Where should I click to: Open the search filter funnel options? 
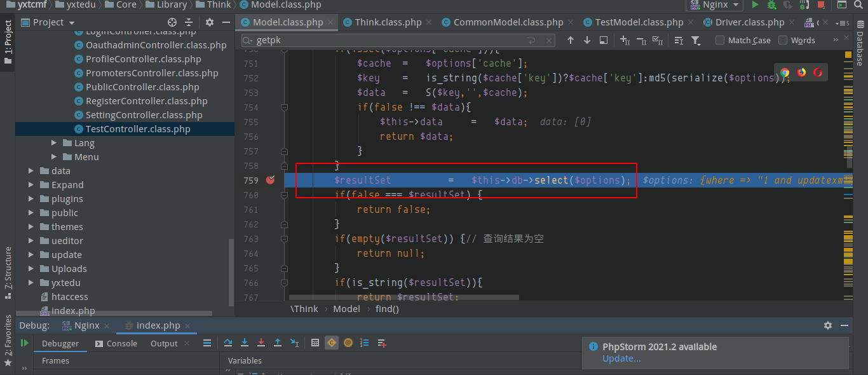[696, 40]
